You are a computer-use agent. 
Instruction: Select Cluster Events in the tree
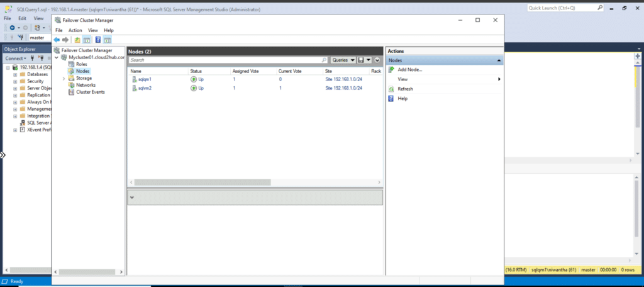click(90, 92)
